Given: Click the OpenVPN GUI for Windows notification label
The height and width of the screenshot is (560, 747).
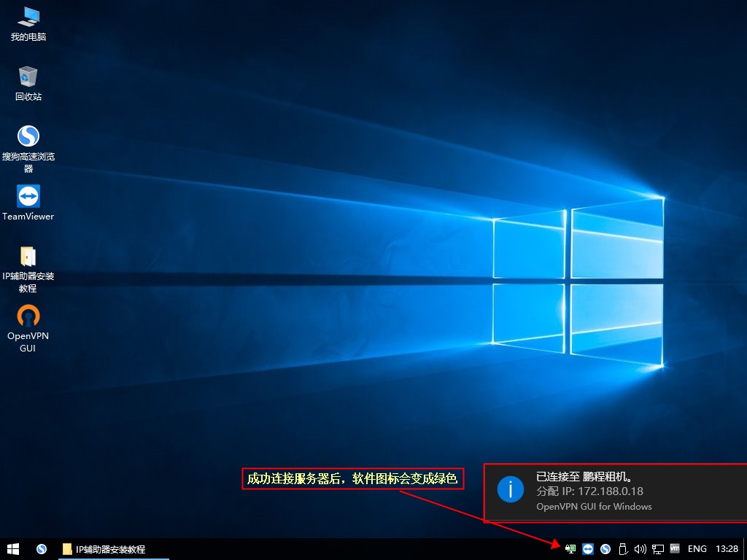Looking at the screenshot, I should click(594, 507).
